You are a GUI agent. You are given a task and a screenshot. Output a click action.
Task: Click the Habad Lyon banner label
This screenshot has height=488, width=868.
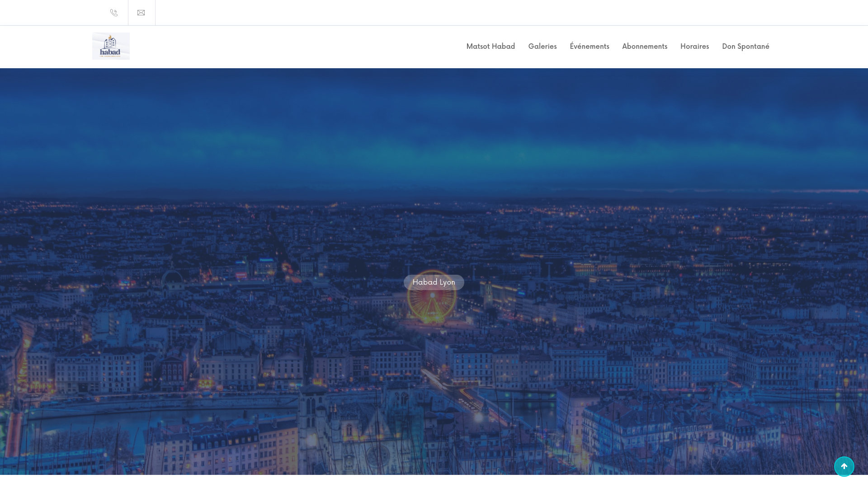(x=434, y=282)
